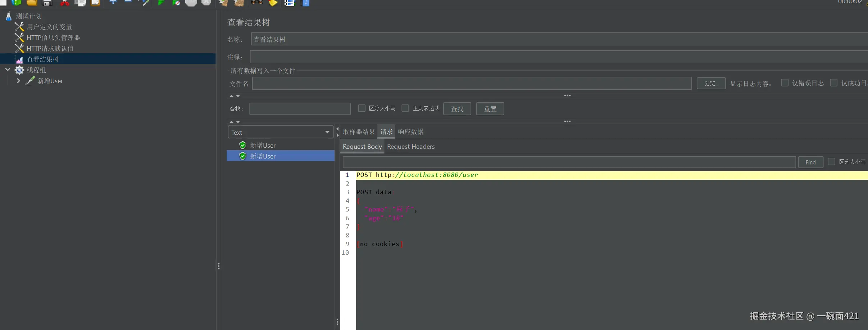Open the Request Headers tab
Screen dimensions: 868x330
point(411,147)
